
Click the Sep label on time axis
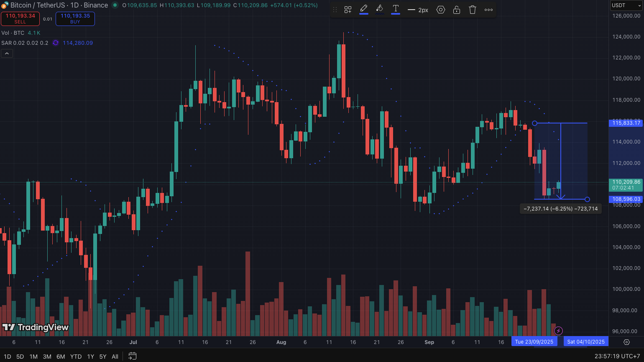tap(429, 342)
